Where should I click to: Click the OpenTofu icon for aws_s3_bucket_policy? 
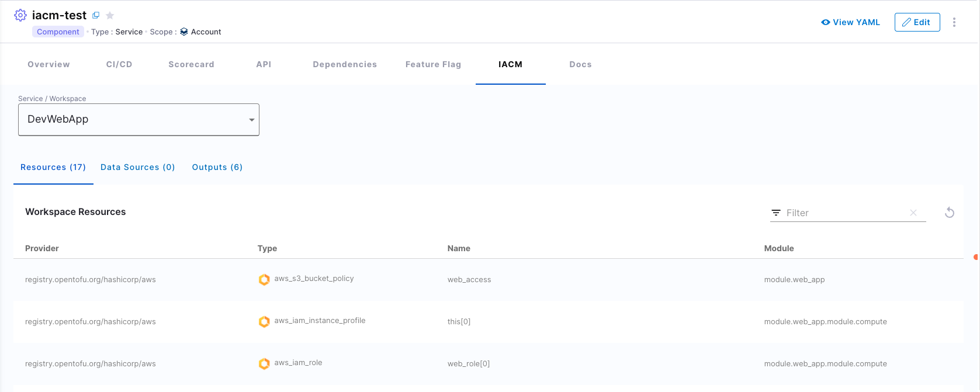tap(264, 279)
